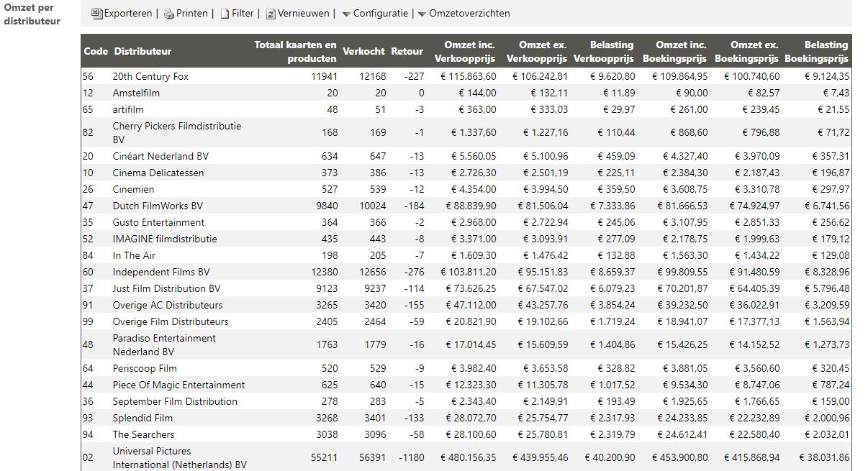The height and width of the screenshot is (471, 868).
Task: Select the Universal Pictures International row
Action: pyautogui.click(x=466, y=457)
